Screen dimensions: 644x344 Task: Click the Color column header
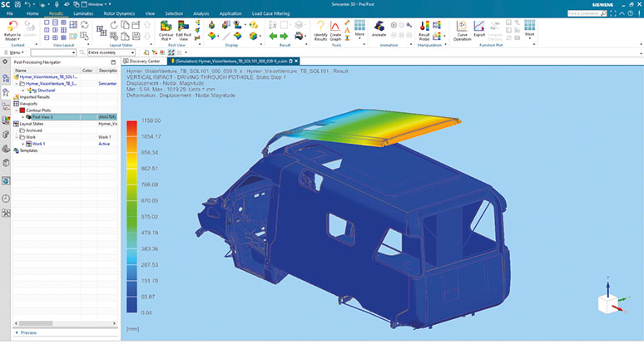tap(87, 71)
